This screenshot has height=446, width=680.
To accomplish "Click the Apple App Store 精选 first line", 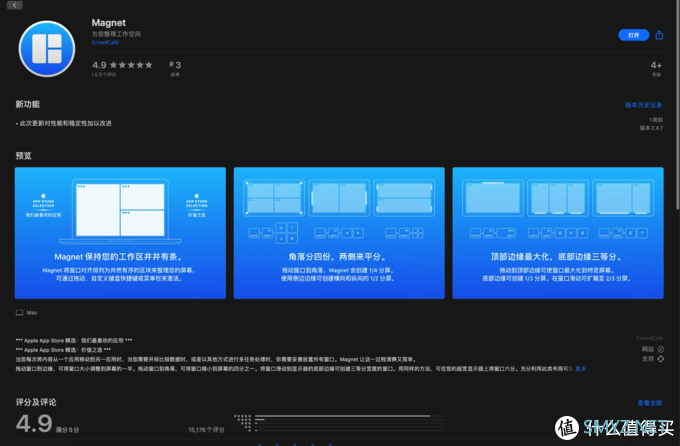I will 74,341.
